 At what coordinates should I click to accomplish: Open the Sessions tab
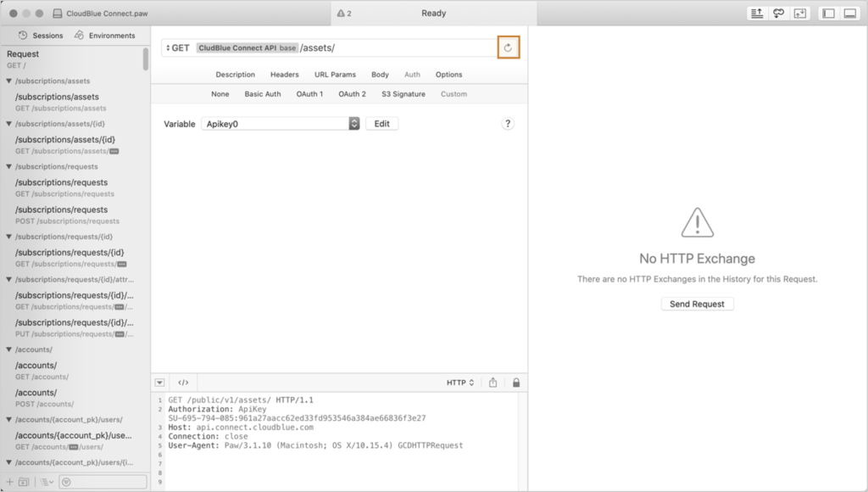pyautogui.click(x=41, y=35)
